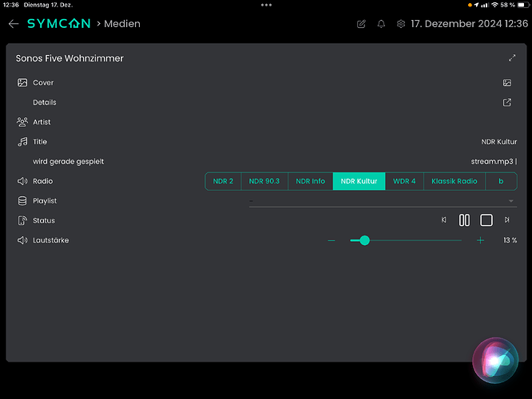The width and height of the screenshot is (532, 399).
Task: Click the Medien breadcrumb
Action: pos(122,24)
